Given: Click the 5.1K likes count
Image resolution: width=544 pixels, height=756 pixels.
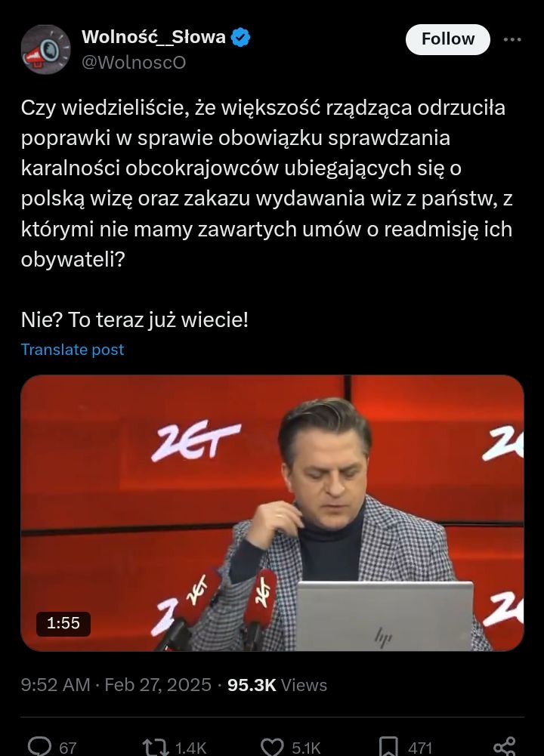Looking at the screenshot, I should (x=306, y=748).
